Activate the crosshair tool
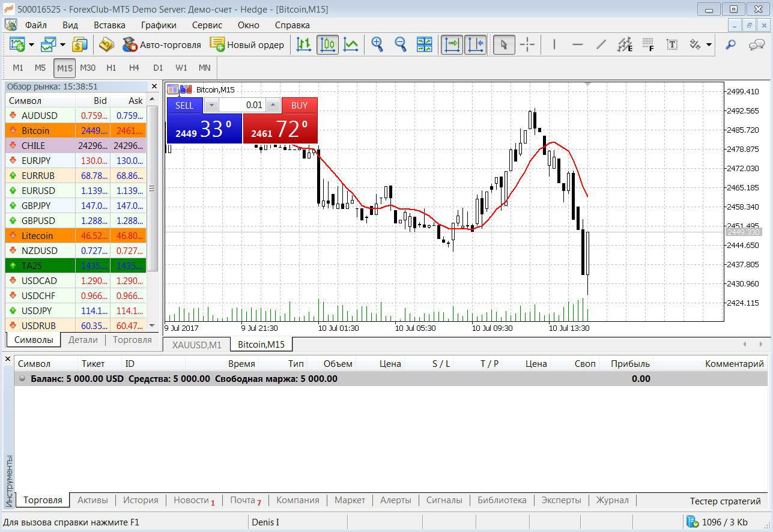The image size is (773, 532). [527, 44]
